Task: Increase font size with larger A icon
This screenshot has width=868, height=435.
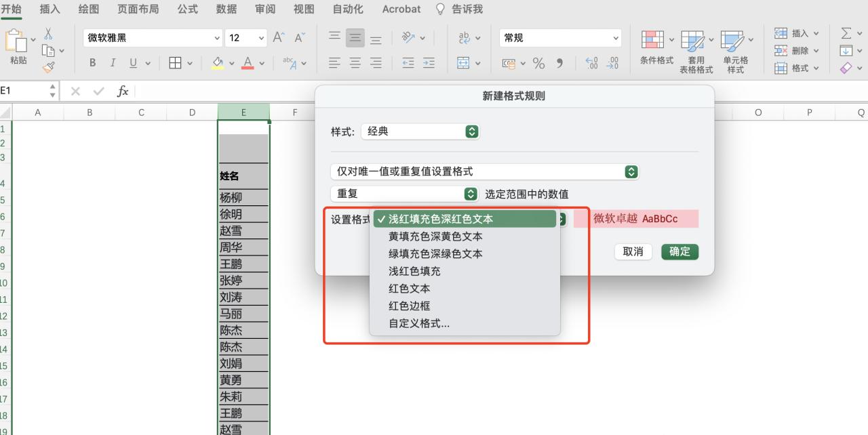Action: (x=279, y=38)
